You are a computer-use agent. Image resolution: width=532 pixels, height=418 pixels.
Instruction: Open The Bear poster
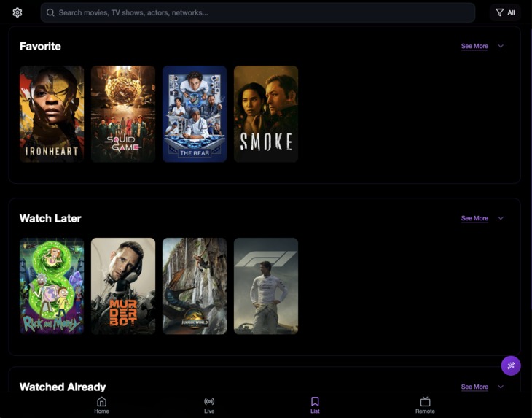click(x=195, y=114)
